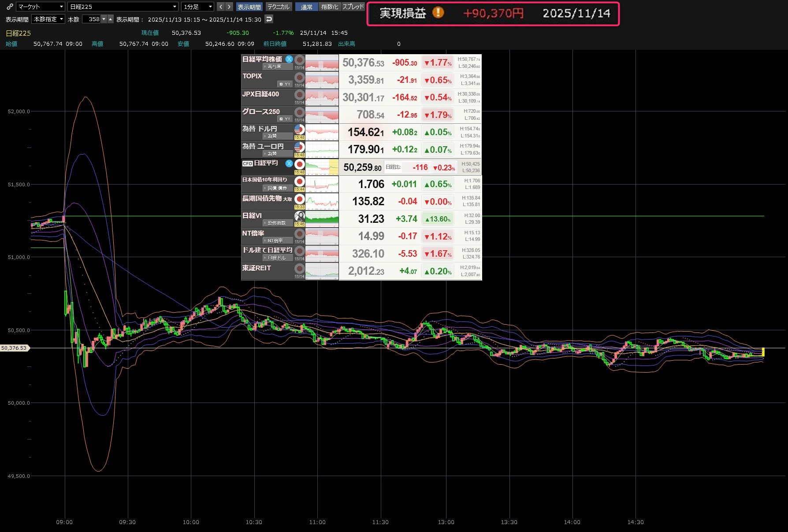
Task: Click the flag icon for 為替 ドル円
Action: [x=300, y=129]
